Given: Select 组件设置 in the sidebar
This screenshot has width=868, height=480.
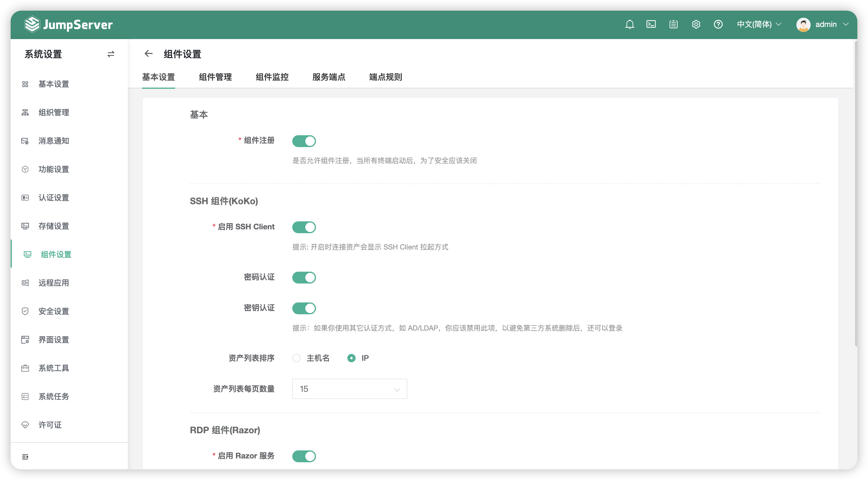Looking at the screenshot, I should 69,255.
